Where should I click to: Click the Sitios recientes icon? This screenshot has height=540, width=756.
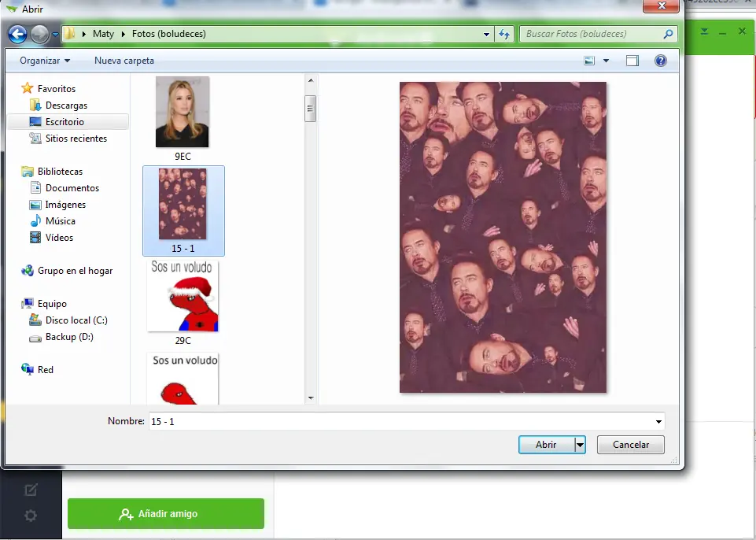(35, 138)
